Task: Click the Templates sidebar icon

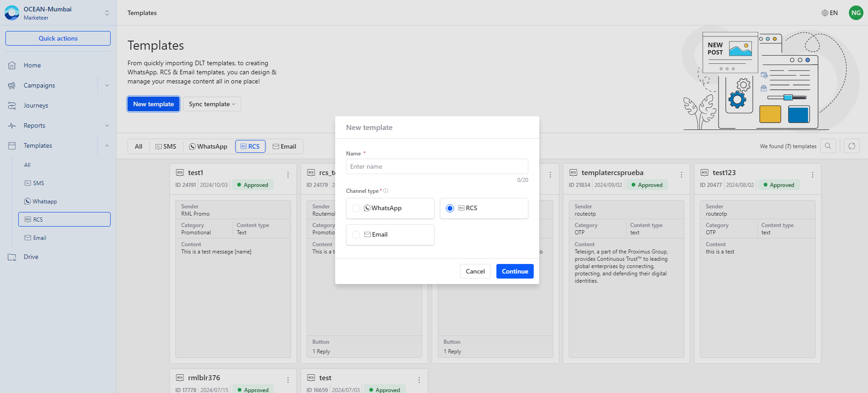Action: click(12, 145)
